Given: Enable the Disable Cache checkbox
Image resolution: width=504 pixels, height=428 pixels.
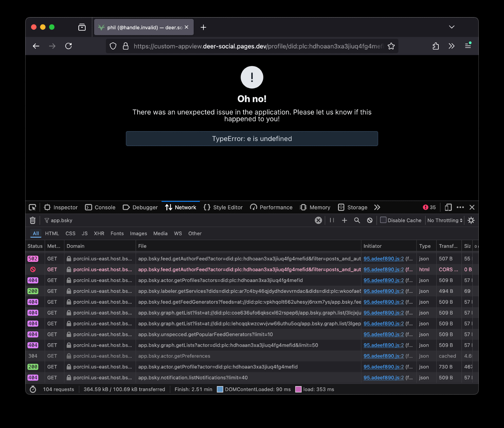Looking at the screenshot, I should click(x=383, y=220).
